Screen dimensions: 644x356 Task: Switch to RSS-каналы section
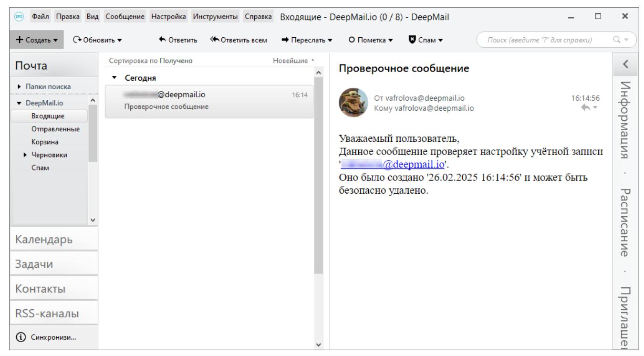54,314
